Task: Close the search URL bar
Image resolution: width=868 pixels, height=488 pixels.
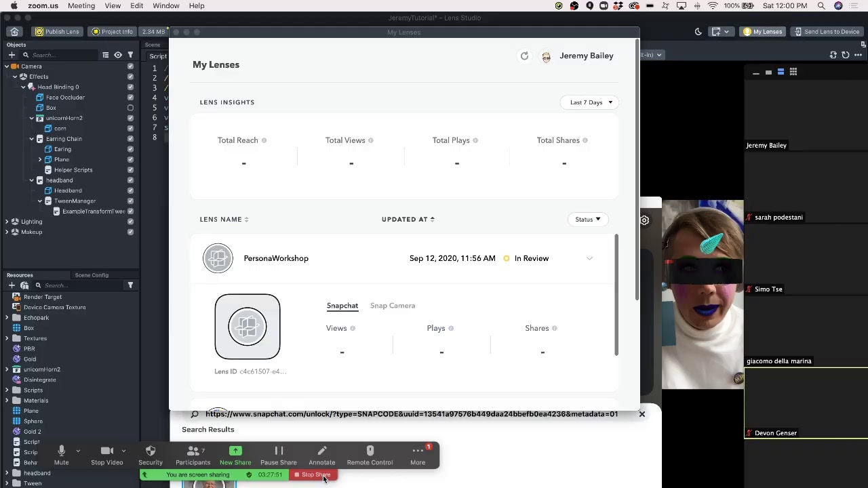Action: click(x=642, y=414)
